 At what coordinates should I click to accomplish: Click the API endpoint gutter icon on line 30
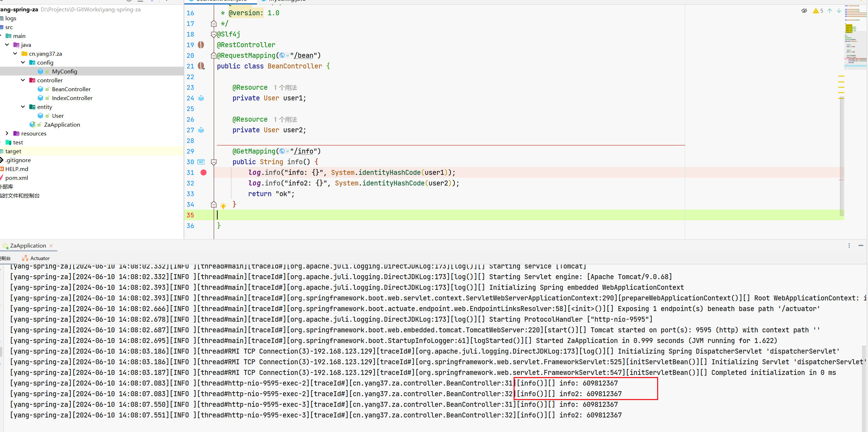(x=201, y=162)
